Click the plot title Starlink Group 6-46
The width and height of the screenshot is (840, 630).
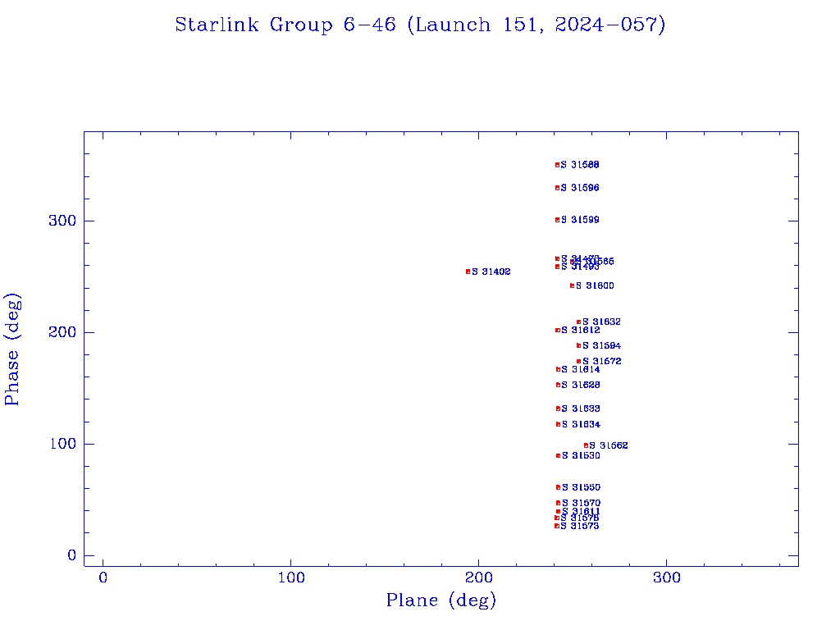420,25
